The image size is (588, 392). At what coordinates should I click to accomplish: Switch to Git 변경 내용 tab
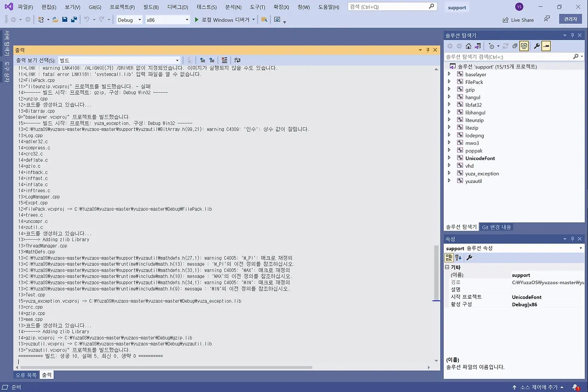click(x=496, y=227)
